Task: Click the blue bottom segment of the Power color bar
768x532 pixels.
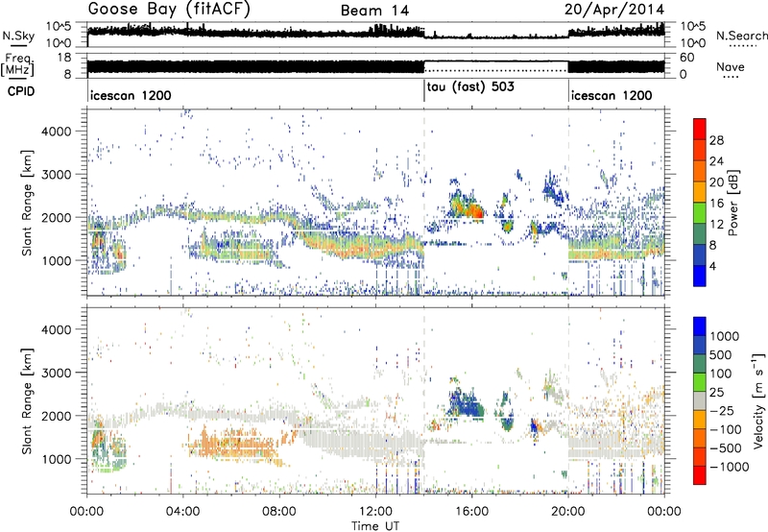Action: click(700, 276)
